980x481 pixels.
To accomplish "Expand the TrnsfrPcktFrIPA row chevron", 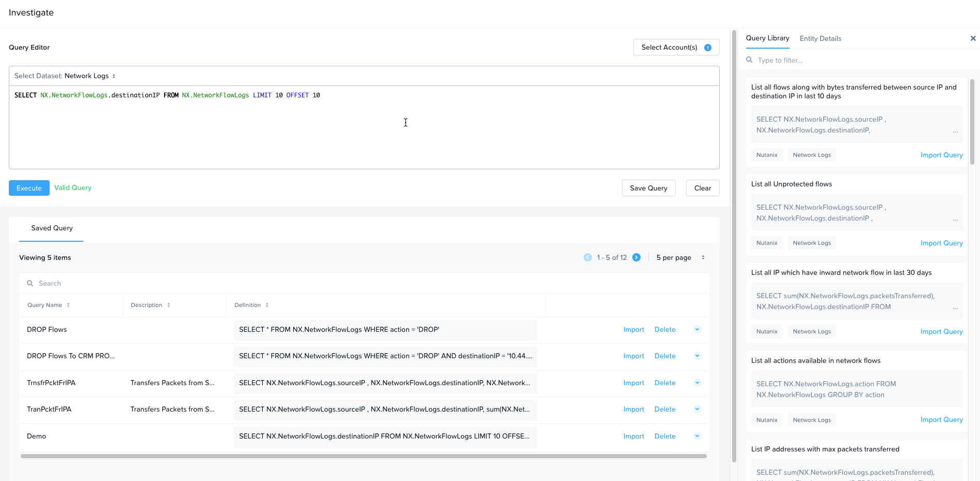I will coord(697,383).
